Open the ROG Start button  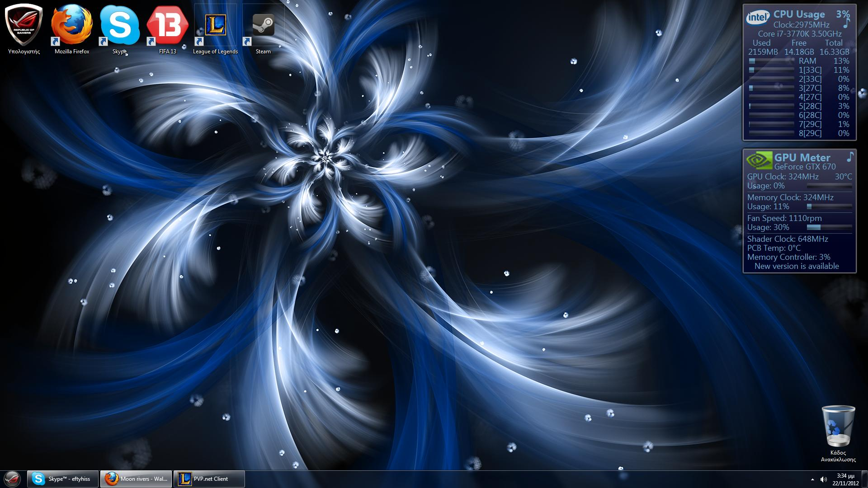tap(12, 479)
